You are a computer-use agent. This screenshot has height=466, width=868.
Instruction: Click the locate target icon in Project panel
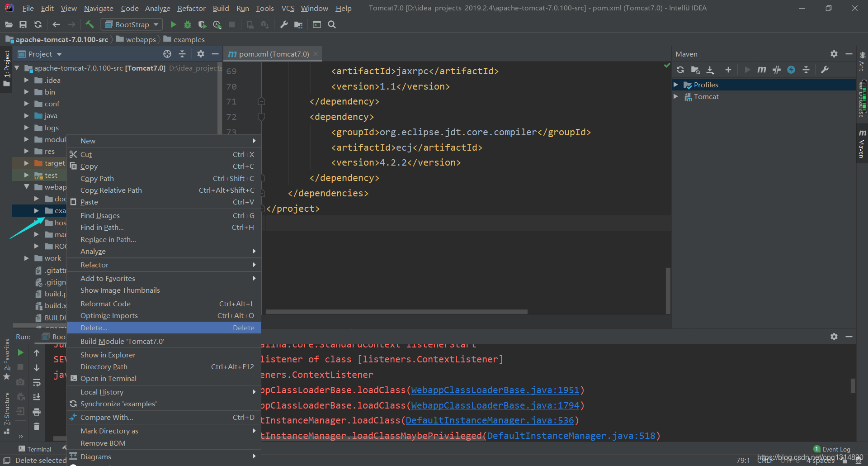167,54
